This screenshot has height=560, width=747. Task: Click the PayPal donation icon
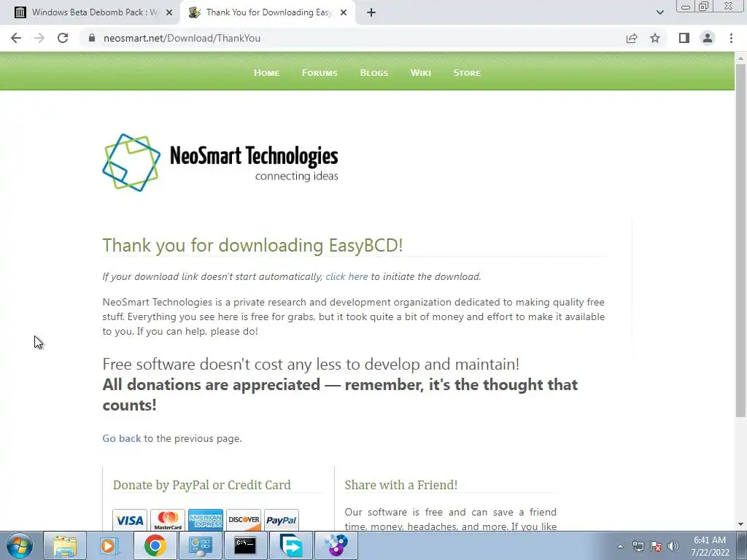[x=282, y=520]
